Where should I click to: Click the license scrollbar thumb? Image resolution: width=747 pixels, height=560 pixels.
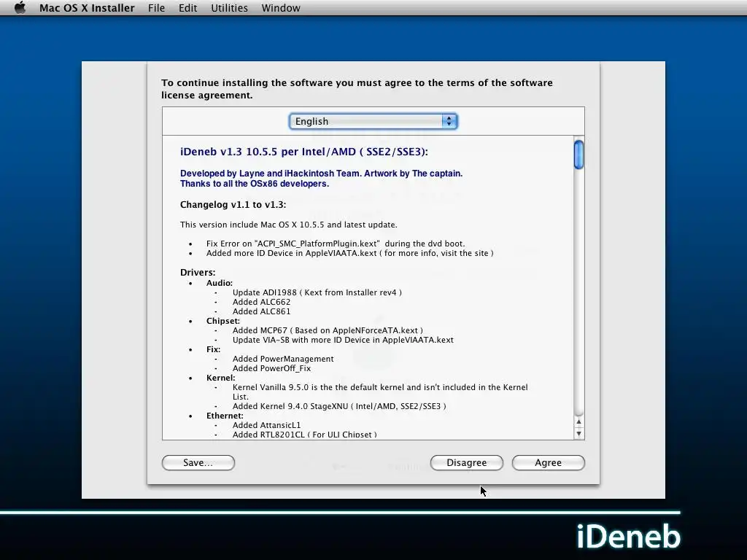pyautogui.click(x=578, y=155)
